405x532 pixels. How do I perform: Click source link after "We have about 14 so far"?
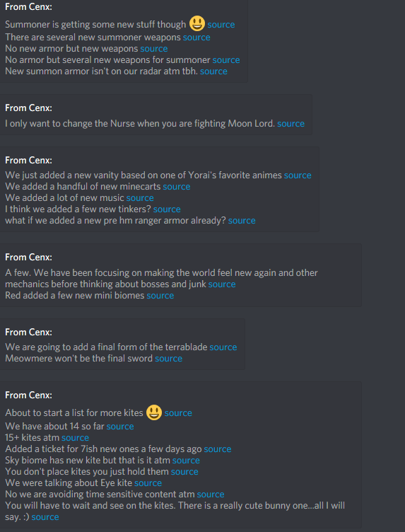[120, 426]
